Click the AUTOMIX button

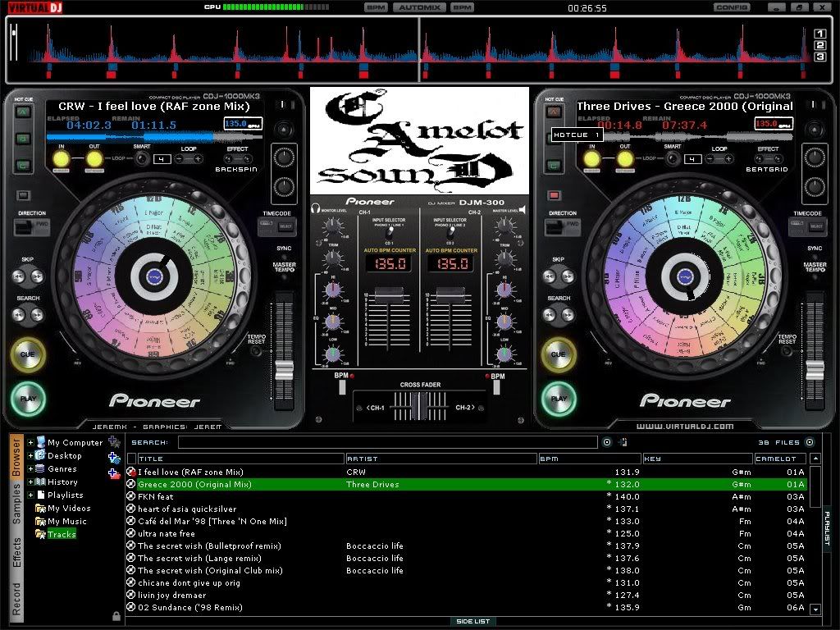[x=419, y=7]
